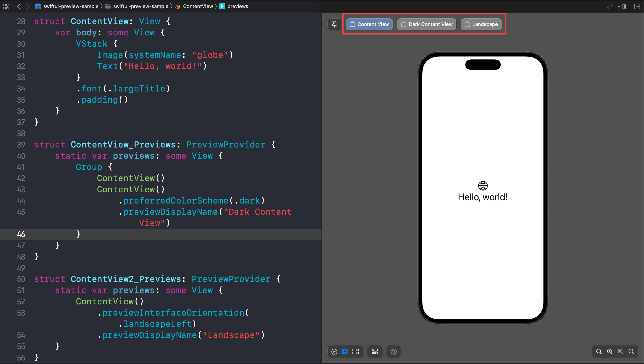Select the zoom out icon in preview panel
Screen dimensions: 644x364
[x=599, y=352]
